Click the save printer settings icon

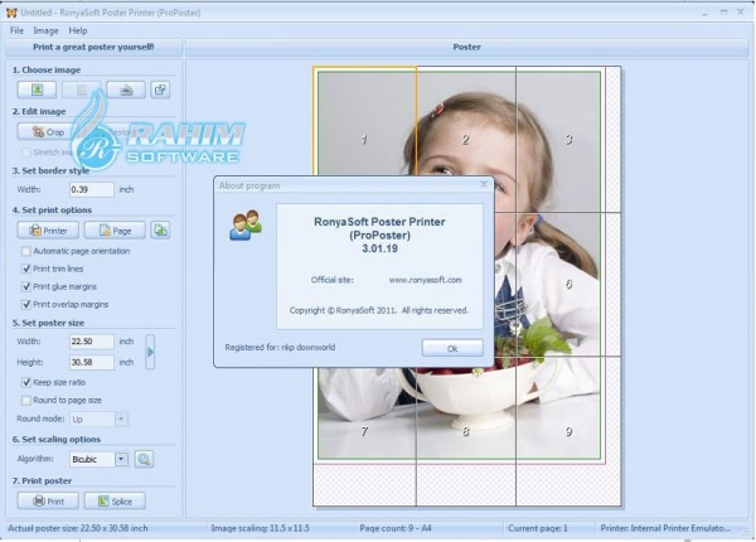[x=160, y=230]
